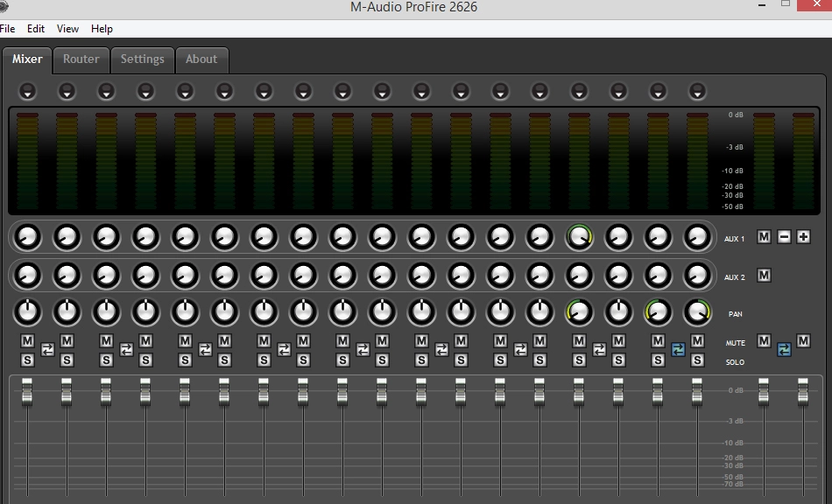Mute the AUX 2 bus
832x504 pixels.
click(764, 275)
